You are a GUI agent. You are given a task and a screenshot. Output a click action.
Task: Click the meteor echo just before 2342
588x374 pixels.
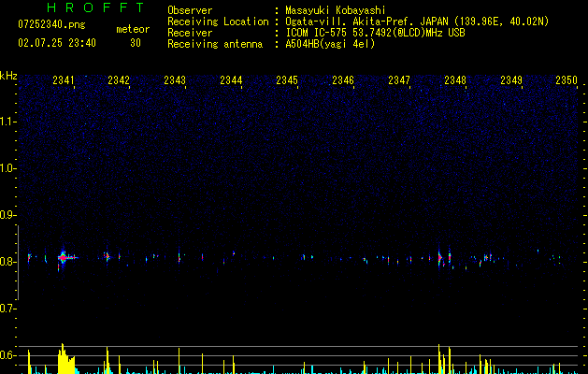[x=107, y=256]
